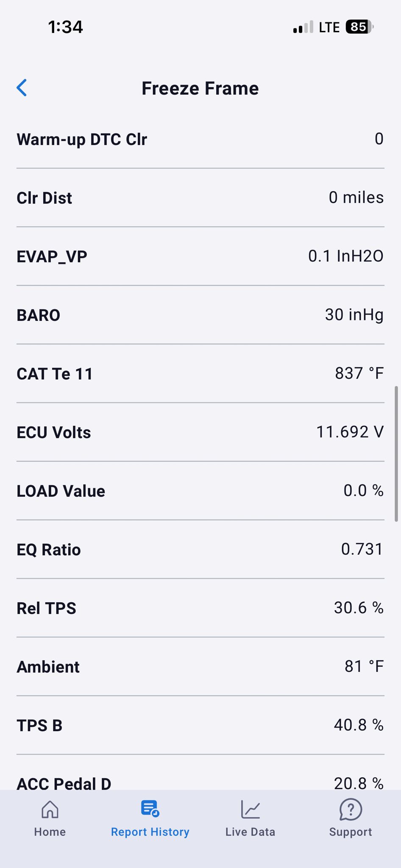Tap the EQ Ratio 0.731 value
Image resolution: width=401 pixels, height=868 pixels.
pyautogui.click(x=362, y=549)
